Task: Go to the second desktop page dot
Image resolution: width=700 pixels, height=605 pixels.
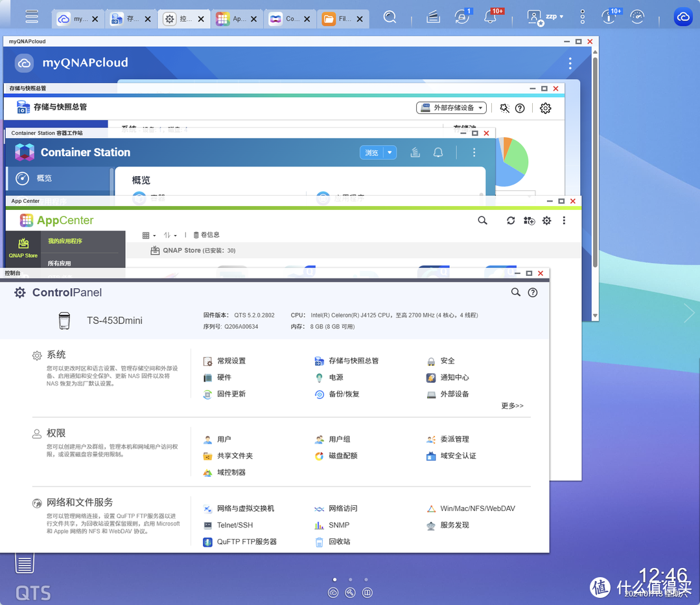Action: pyautogui.click(x=350, y=579)
